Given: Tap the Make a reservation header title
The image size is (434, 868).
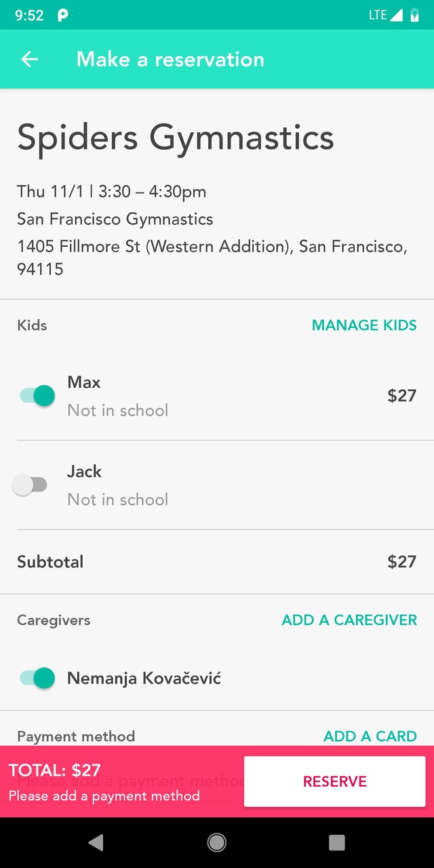Looking at the screenshot, I should (170, 59).
